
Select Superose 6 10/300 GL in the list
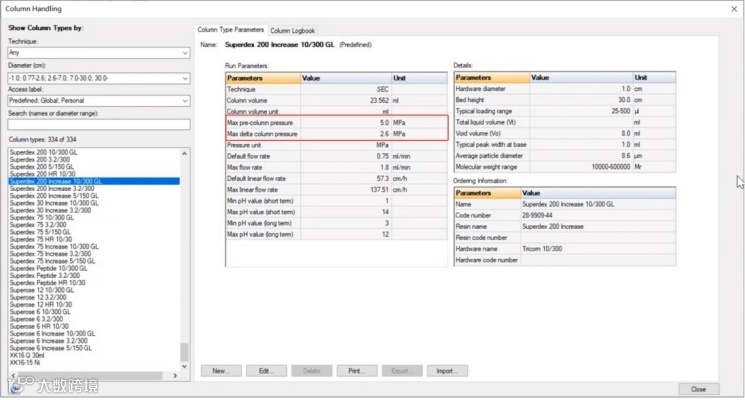(x=40, y=312)
